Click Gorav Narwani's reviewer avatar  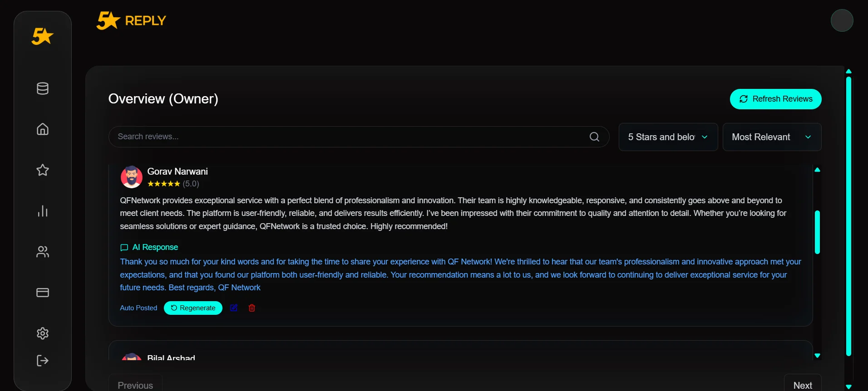pos(132,177)
